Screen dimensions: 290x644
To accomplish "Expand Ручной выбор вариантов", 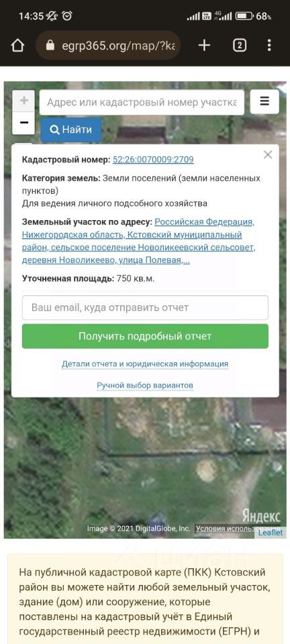I will (145, 386).
